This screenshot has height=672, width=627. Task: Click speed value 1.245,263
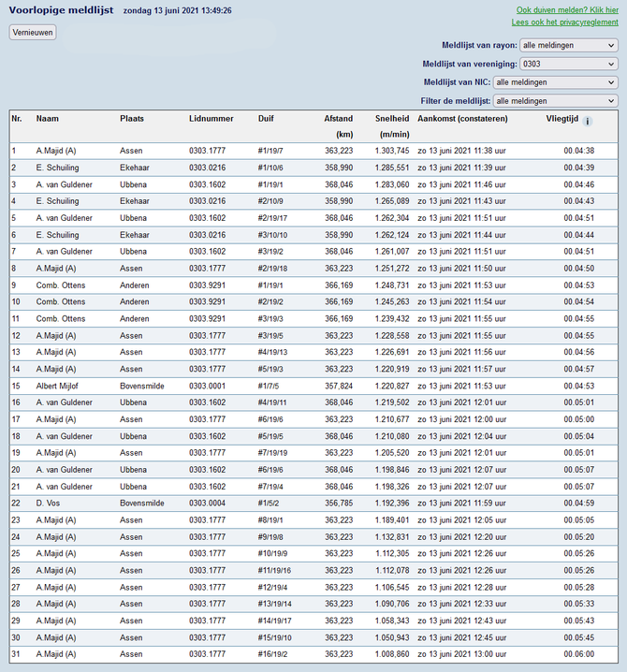click(x=392, y=301)
